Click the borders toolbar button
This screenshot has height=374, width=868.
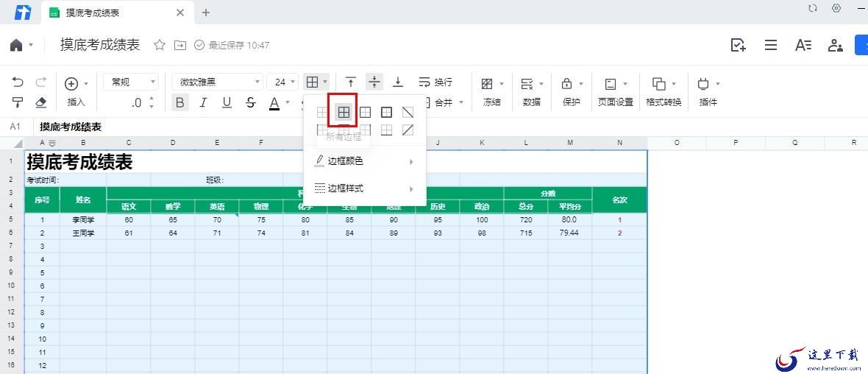coord(312,82)
